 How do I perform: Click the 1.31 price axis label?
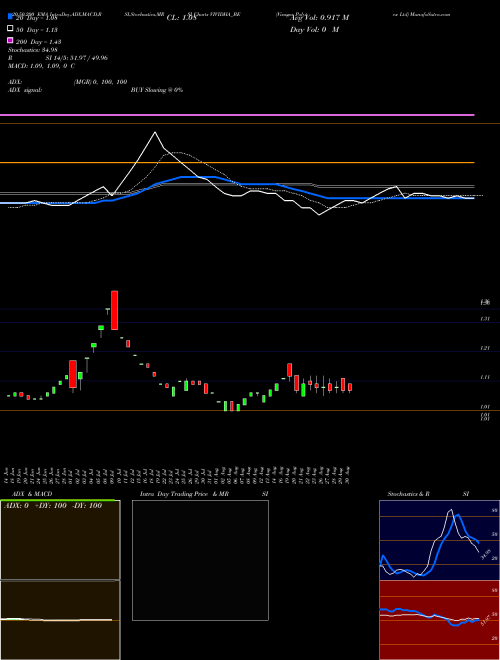pos(485,319)
